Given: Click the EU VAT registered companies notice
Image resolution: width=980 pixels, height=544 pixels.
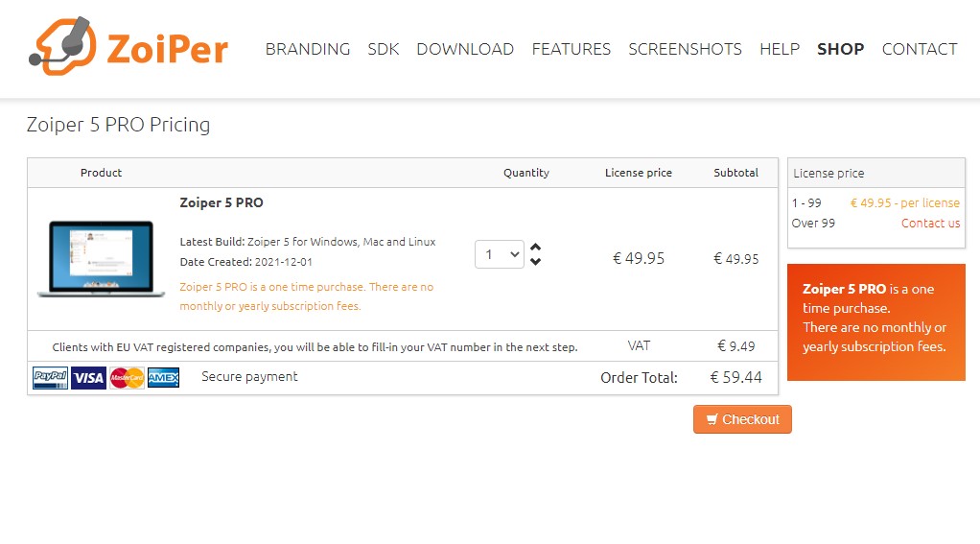Looking at the screenshot, I should pos(315,347).
